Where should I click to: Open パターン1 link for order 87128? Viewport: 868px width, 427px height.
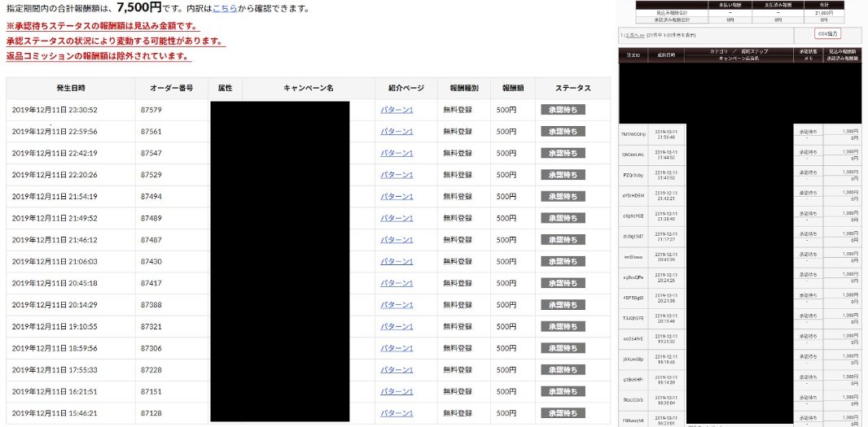click(x=397, y=413)
